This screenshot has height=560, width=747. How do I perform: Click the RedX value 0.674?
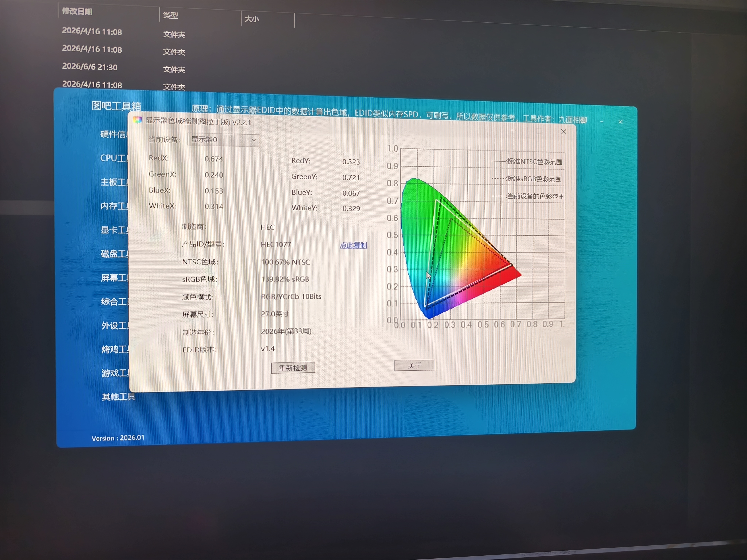point(214,159)
